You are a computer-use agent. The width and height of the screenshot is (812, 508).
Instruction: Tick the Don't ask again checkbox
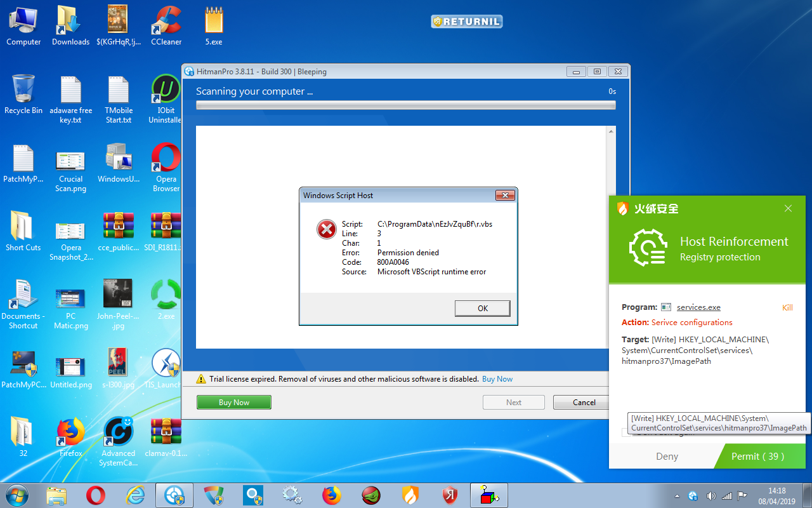pyautogui.click(x=627, y=433)
